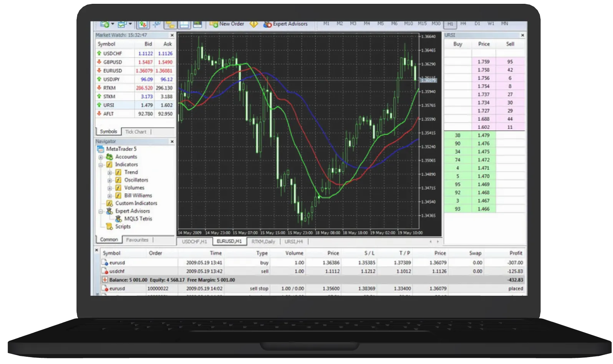Toggle the Expert Advisors toolbar button

pos(285,24)
